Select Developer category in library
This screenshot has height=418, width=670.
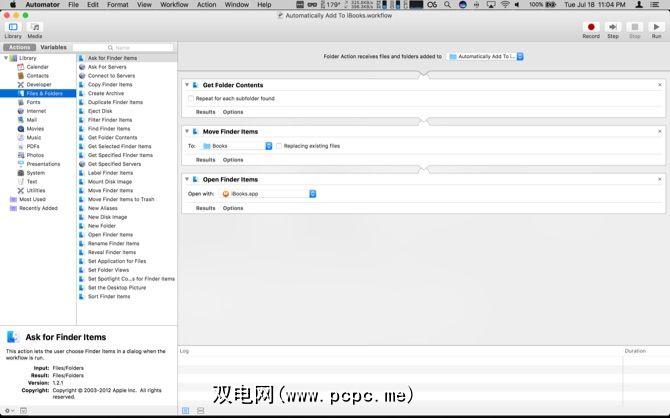(38, 85)
